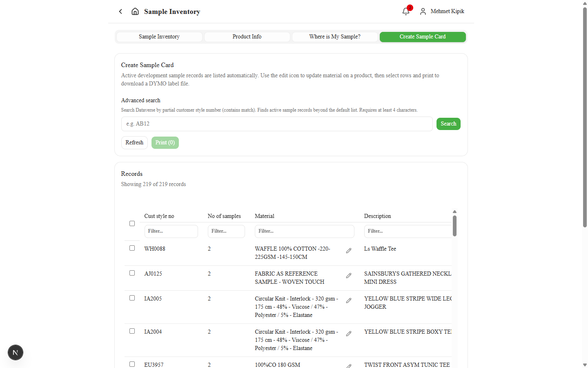Select the Create Sample Card tab
The image size is (588, 368).
(423, 37)
